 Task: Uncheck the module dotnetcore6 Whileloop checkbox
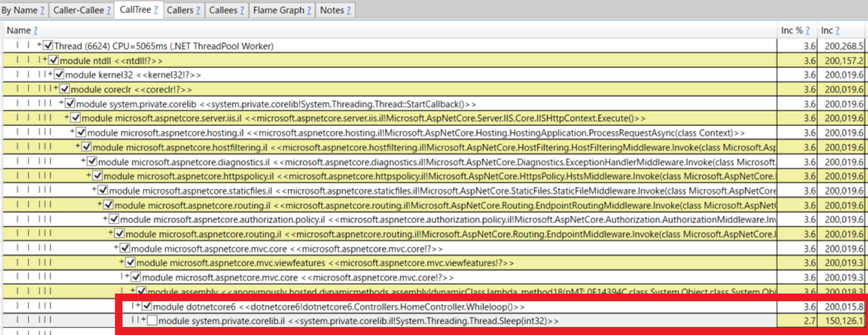147,306
